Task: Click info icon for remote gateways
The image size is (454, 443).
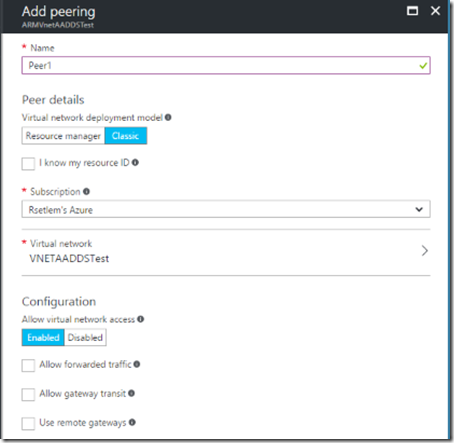Action: click(132, 422)
